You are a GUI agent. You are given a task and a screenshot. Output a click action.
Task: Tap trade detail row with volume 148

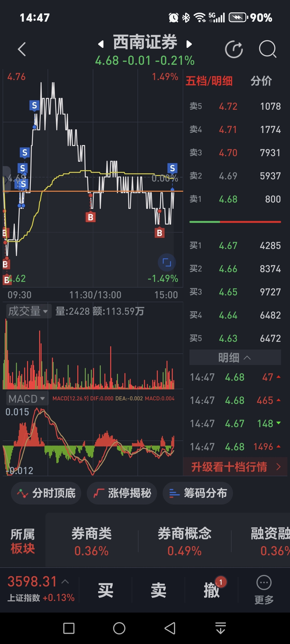[x=235, y=424]
